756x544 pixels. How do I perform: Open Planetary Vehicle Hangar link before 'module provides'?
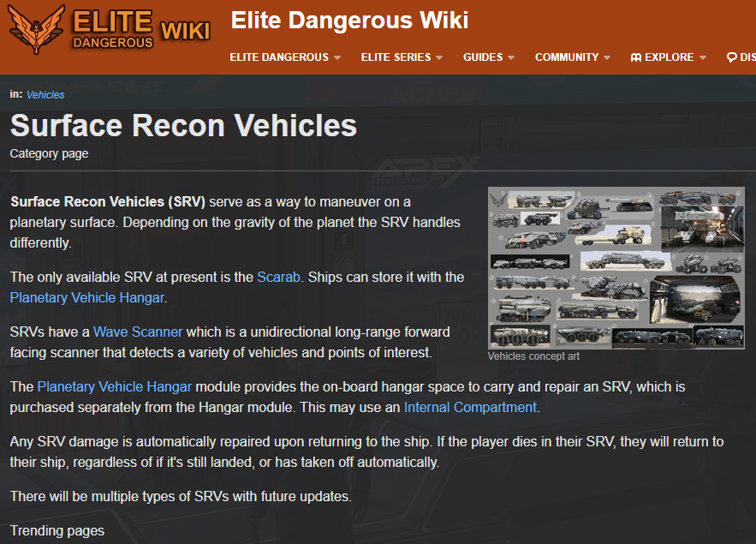(x=114, y=386)
